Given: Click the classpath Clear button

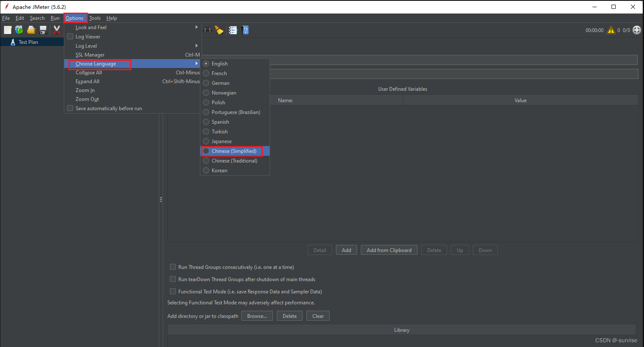Looking at the screenshot, I should (x=318, y=316).
